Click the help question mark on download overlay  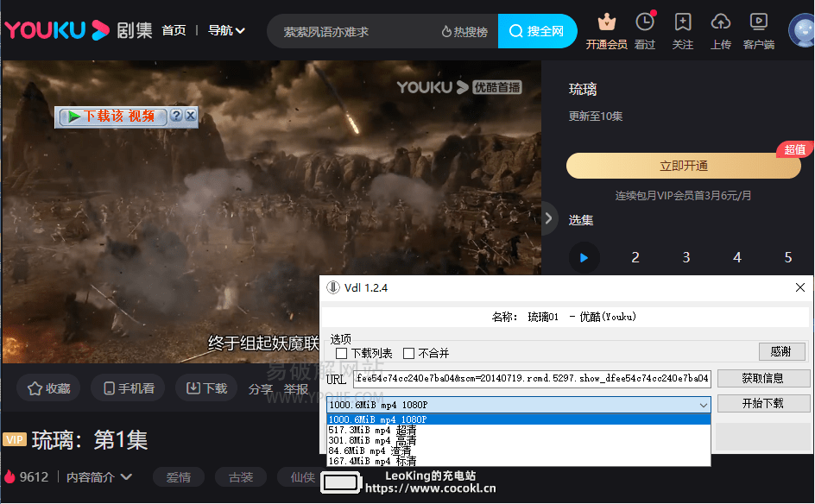[176, 116]
